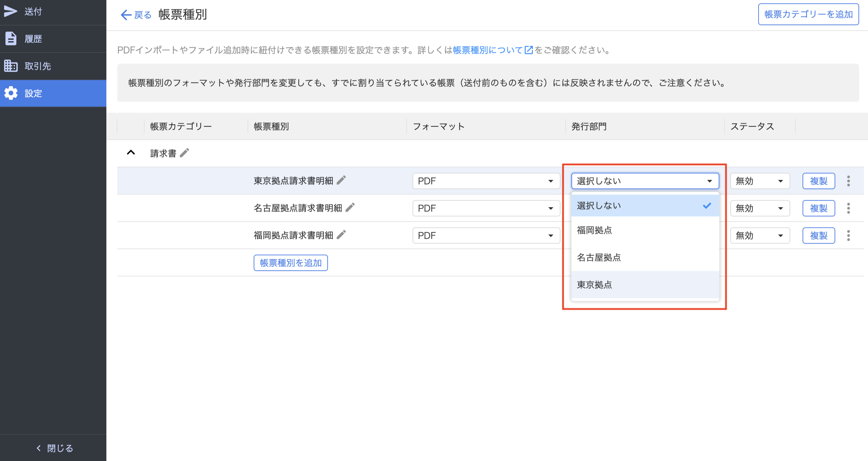This screenshot has width=868, height=461.
Task: Collapse the 請求書 category chevron
Action: [x=131, y=153]
